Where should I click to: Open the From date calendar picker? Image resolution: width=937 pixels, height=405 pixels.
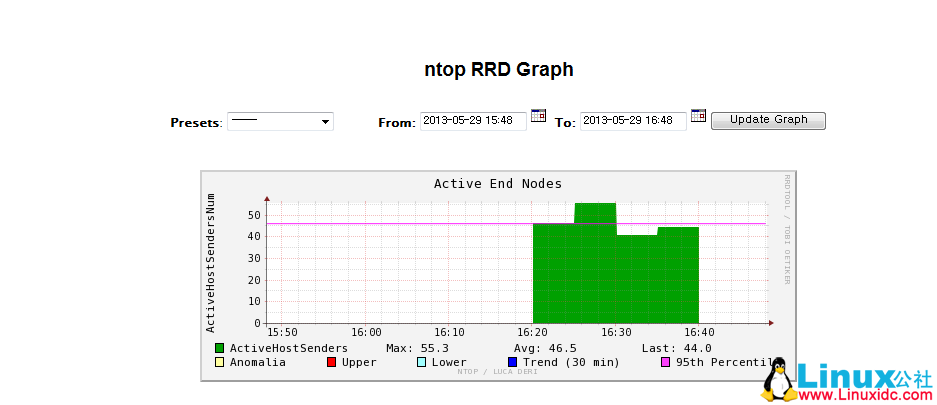pyautogui.click(x=538, y=116)
